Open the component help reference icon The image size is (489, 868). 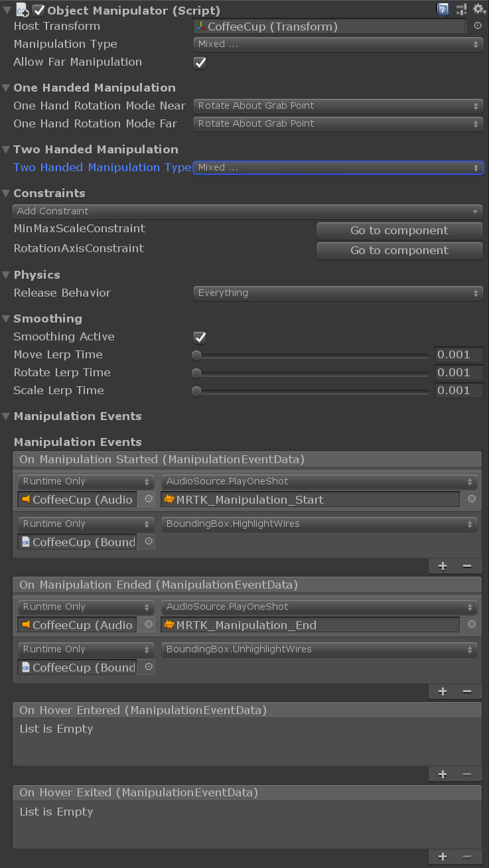pos(443,9)
